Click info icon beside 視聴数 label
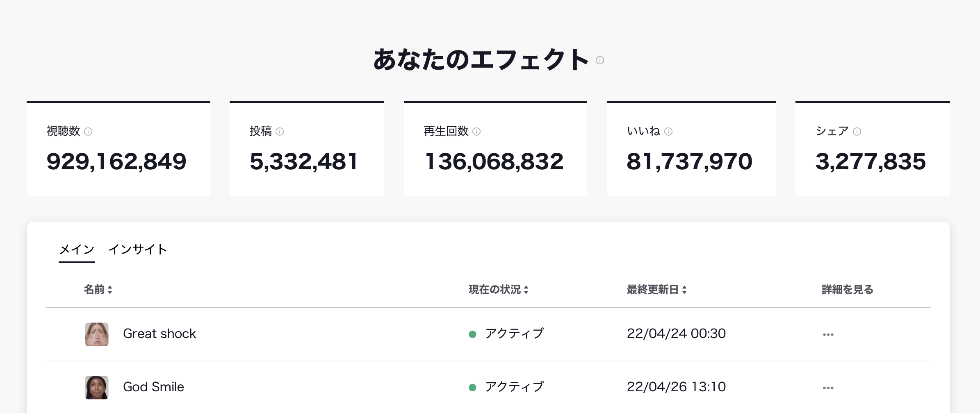Viewport: 980px width, 413px height. tap(88, 132)
